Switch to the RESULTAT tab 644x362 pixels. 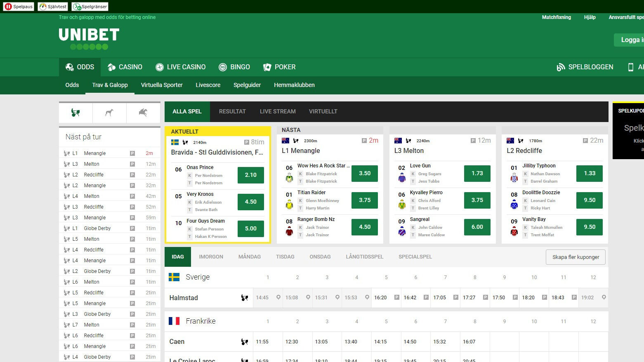(x=232, y=111)
